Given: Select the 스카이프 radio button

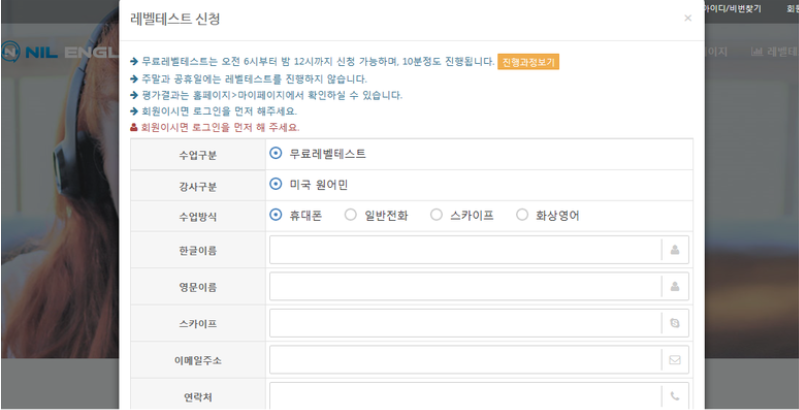Looking at the screenshot, I should coord(436,215).
